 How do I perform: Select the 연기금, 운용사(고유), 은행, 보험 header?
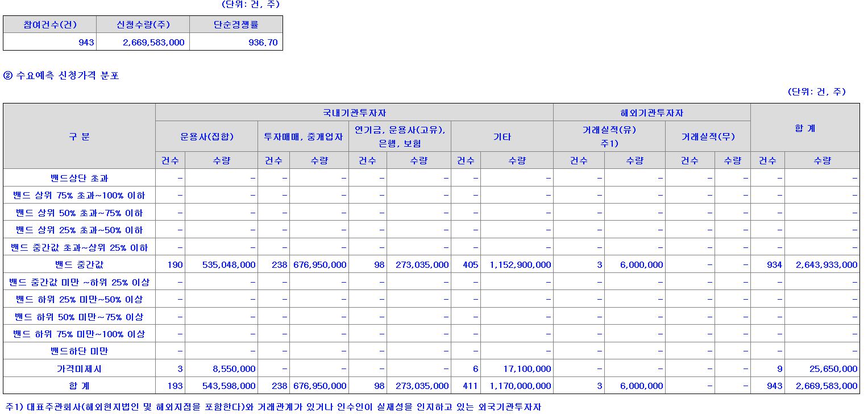tap(400, 136)
